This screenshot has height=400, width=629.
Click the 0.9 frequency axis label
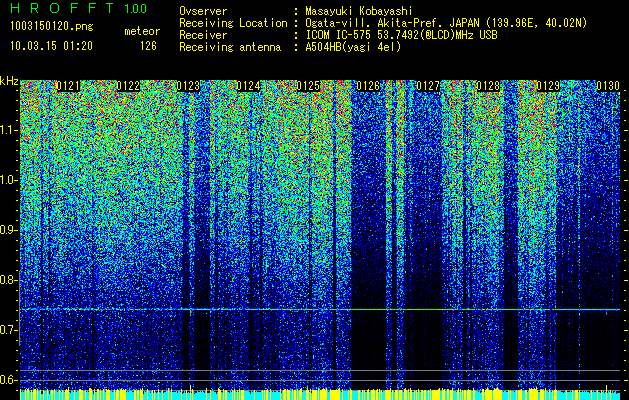(8, 230)
